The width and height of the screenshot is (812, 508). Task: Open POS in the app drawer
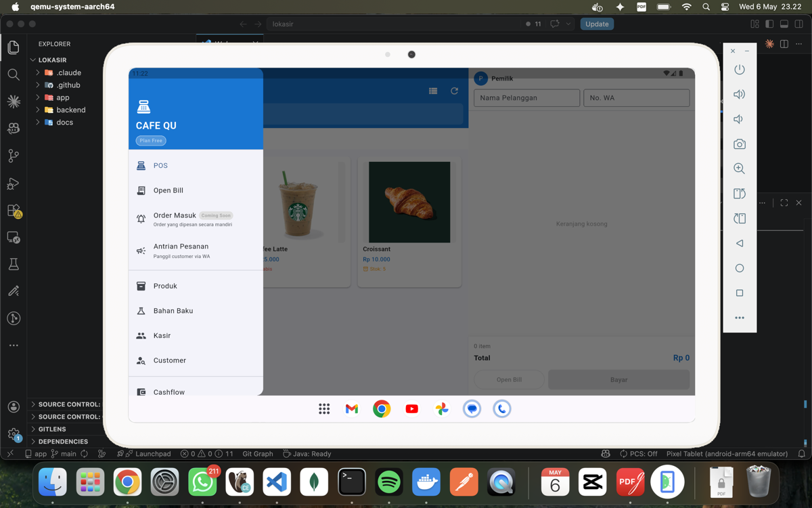[196, 165]
